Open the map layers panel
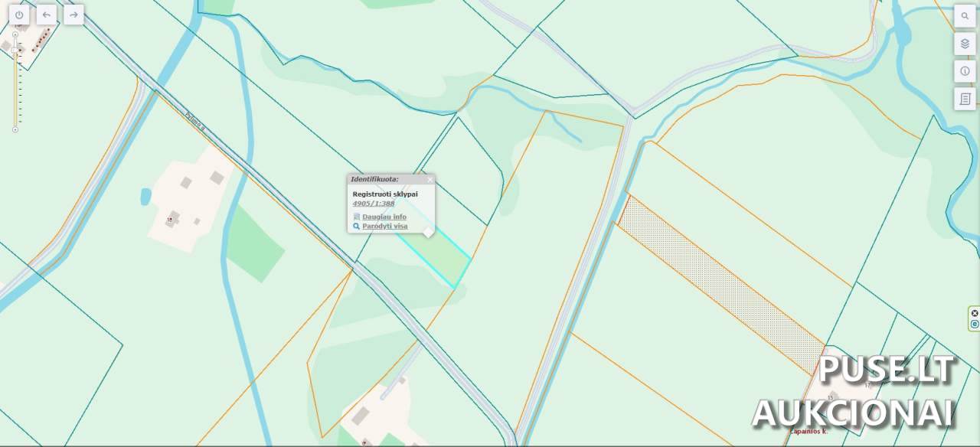Image resolution: width=980 pixels, height=447 pixels. [x=965, y=44]
